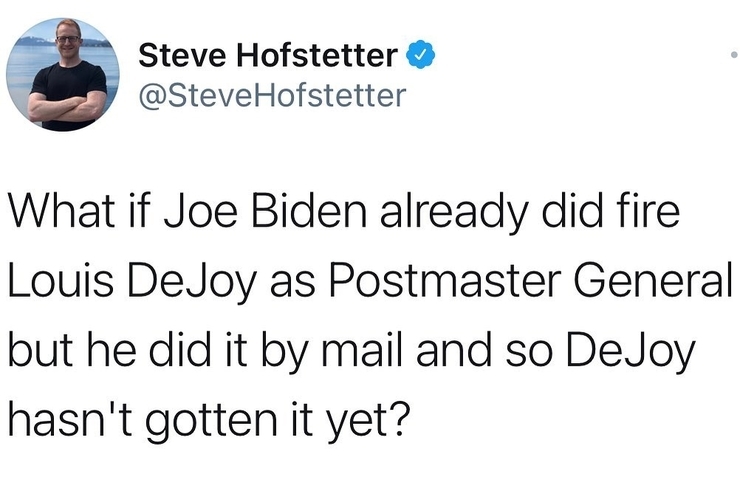740x494 pixels.
Task: Open the @SteveHofstetter handle link
Action: point(269,97)
